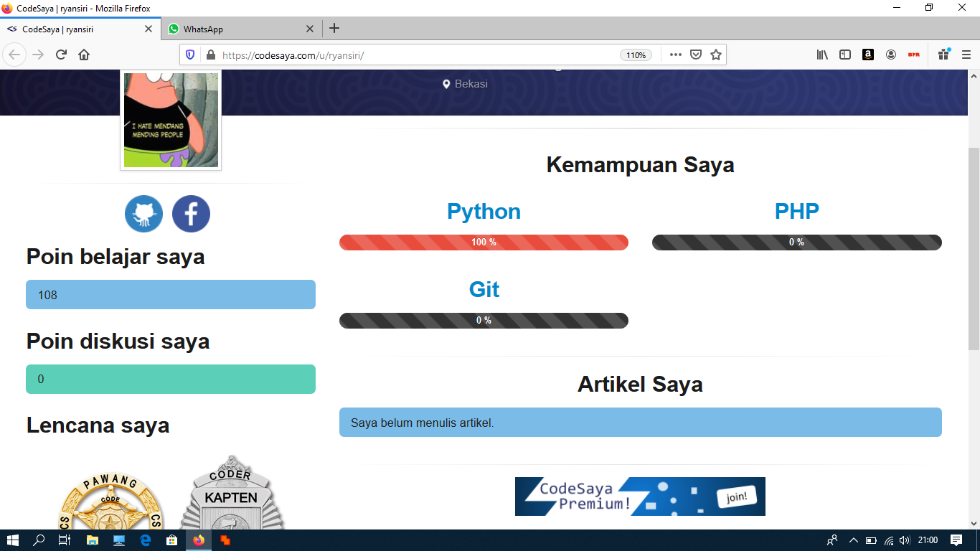Open the PHP skill link
Viewport: 980px width, 551px height.
pos(796,212)
